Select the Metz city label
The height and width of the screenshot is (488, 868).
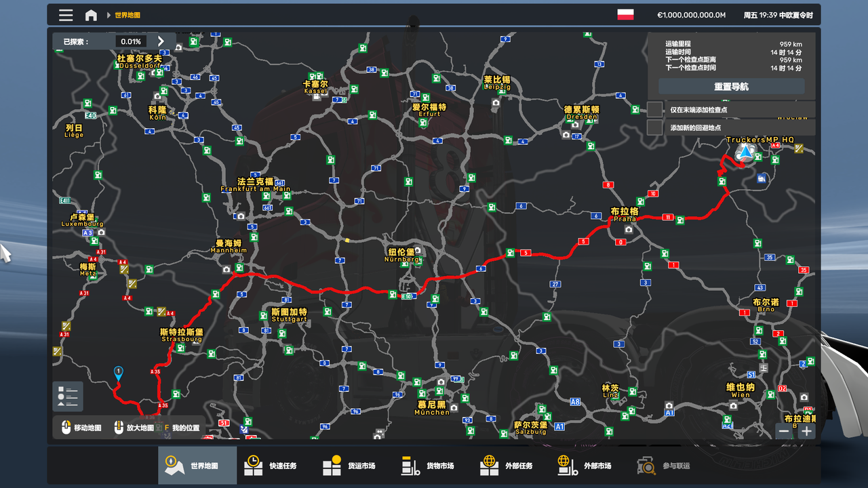tap(88, 270)
